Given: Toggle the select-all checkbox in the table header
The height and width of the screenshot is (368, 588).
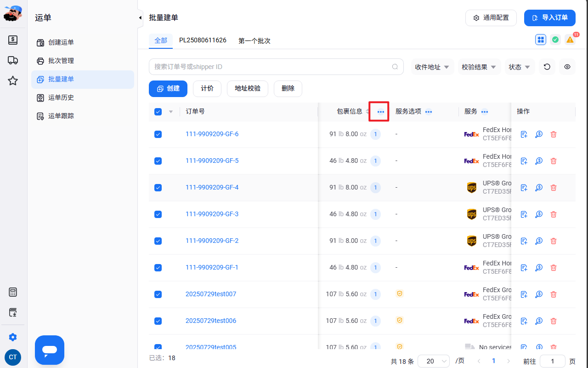Looking at the screenshot, I should [x=158, y=112].
